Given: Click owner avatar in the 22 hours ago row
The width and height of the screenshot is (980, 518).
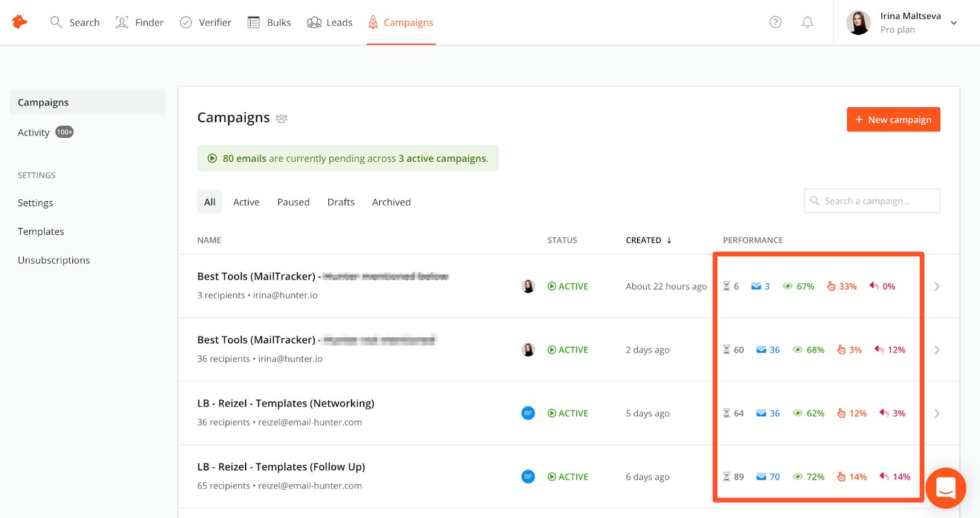Looking at the screenshot, I should tap(528, 286).
